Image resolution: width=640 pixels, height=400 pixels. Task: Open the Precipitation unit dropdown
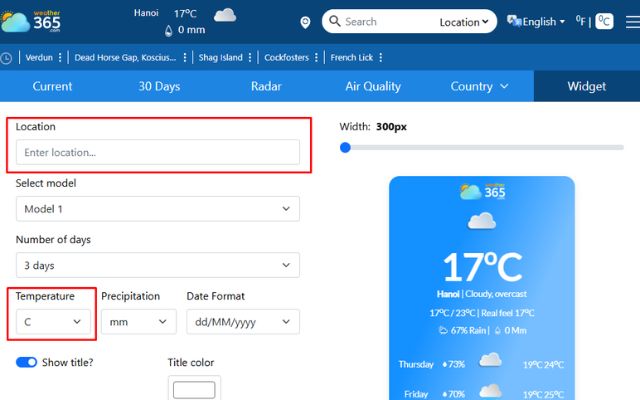pyautogui.click(x=139, y=322)
